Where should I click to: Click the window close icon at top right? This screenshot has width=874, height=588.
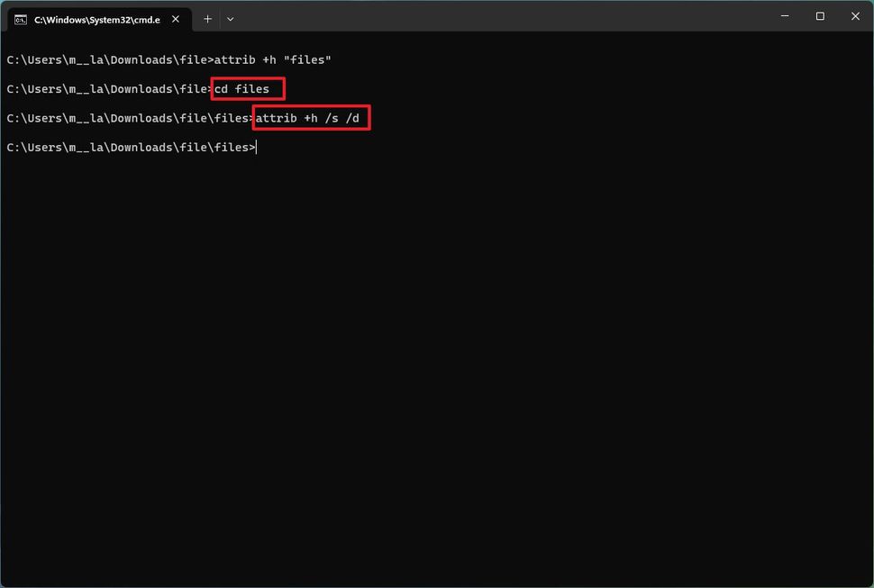[854, 15]
